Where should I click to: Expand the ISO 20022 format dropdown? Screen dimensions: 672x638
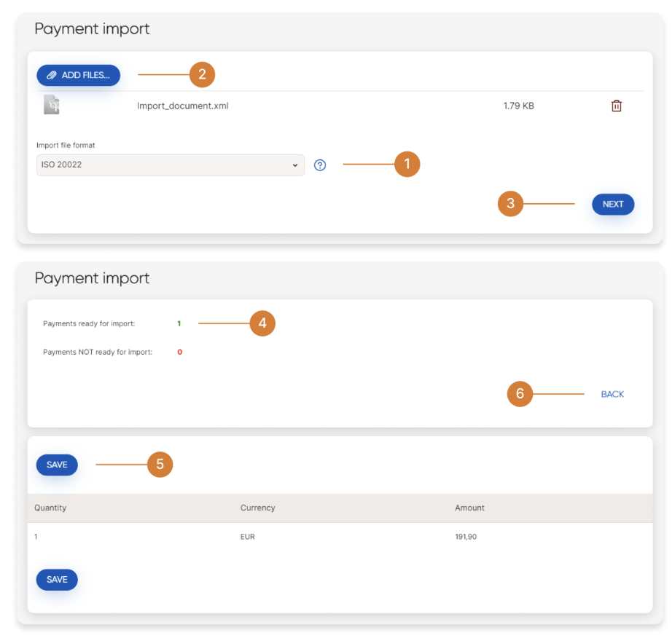(x=170, y=165)
